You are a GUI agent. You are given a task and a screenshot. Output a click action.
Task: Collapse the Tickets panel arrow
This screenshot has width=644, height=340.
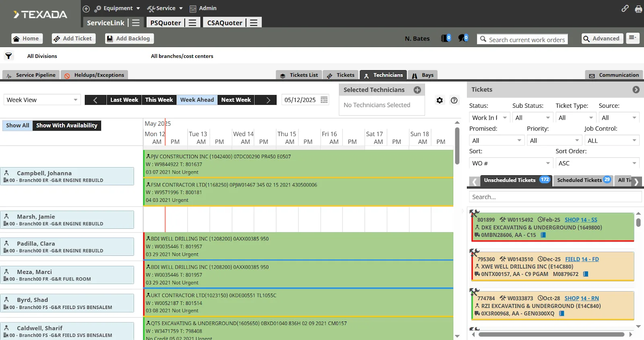pos(636,90)
